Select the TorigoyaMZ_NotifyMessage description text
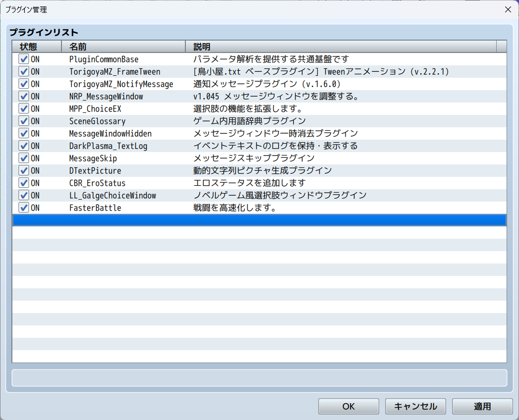Viewport: 519px width, 420px height. (267, 84)
